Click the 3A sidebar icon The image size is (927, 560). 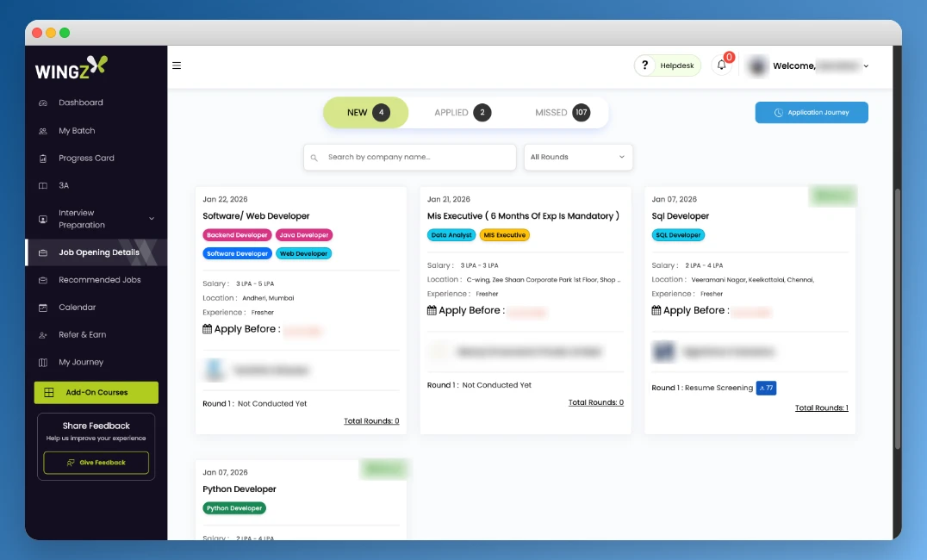[x=44, y=185]
